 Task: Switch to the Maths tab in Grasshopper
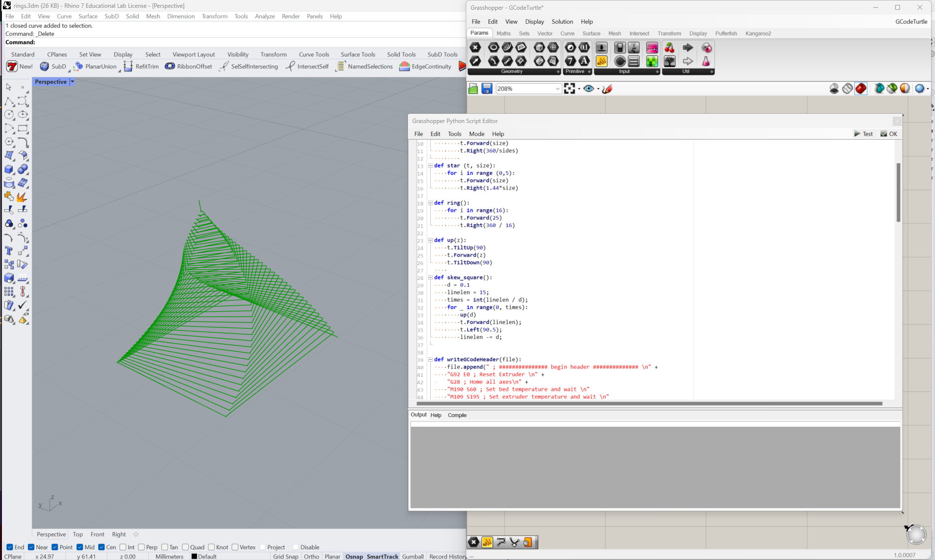(x=504, y=33)
